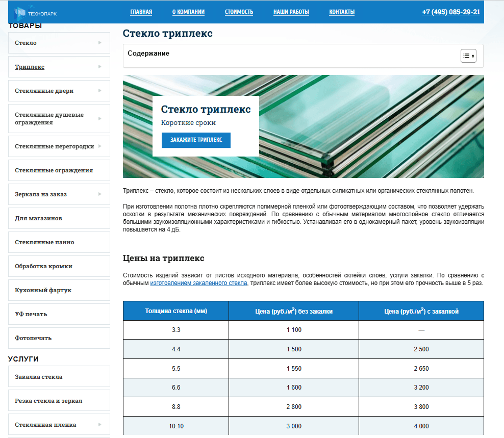
Task: Expand the Стеклянные перегородки arrow
Action: pos(99,146)
